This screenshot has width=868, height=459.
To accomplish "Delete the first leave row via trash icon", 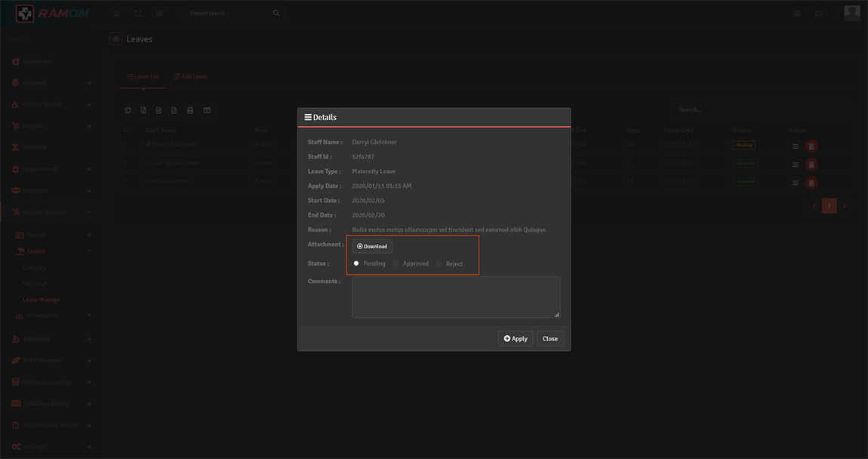I will tap(811, 146).
